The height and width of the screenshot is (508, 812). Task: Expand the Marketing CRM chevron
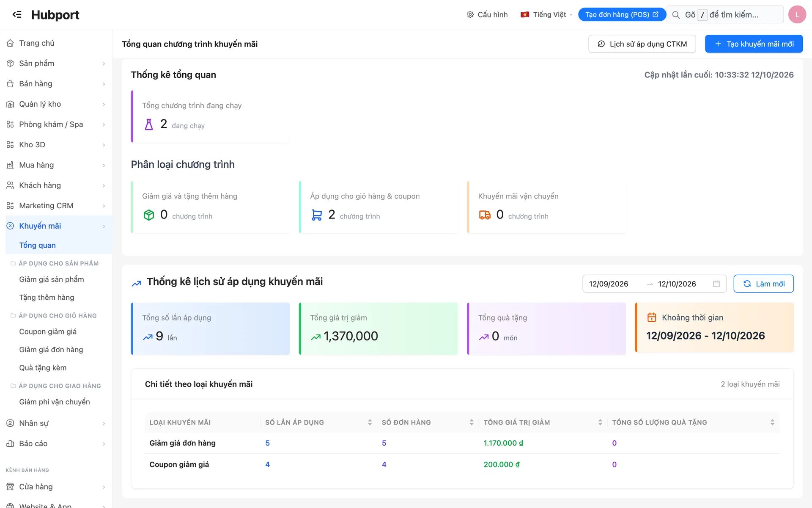pos(104,206)
